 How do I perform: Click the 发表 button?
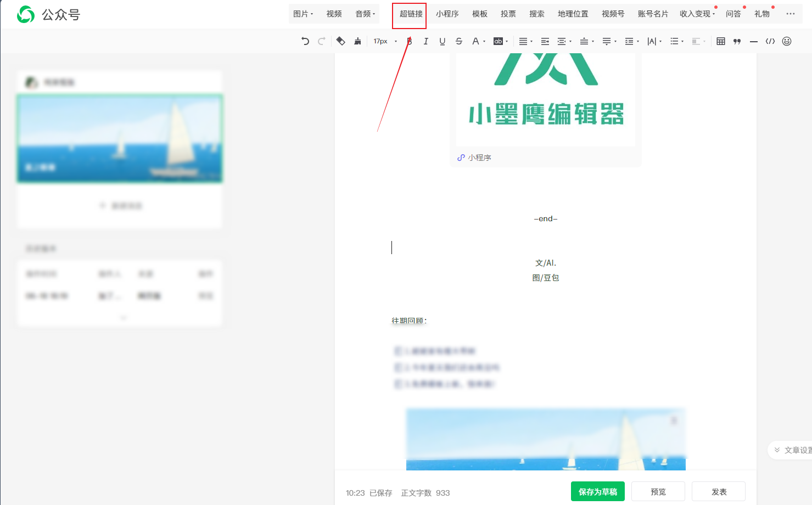click(x=719, y=492)
